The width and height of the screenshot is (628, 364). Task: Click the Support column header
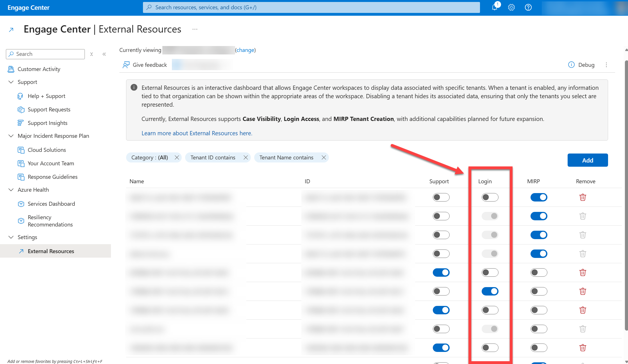[x=439, y=182]
